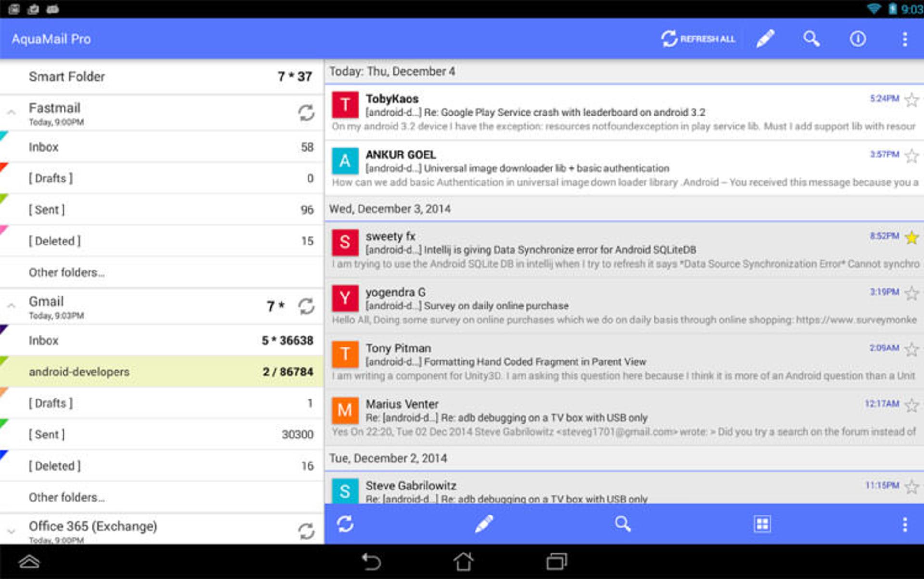Select the yogendra G sender avatar
The width and height of the screenshot is (924, 579).
(x=345, y=298)
